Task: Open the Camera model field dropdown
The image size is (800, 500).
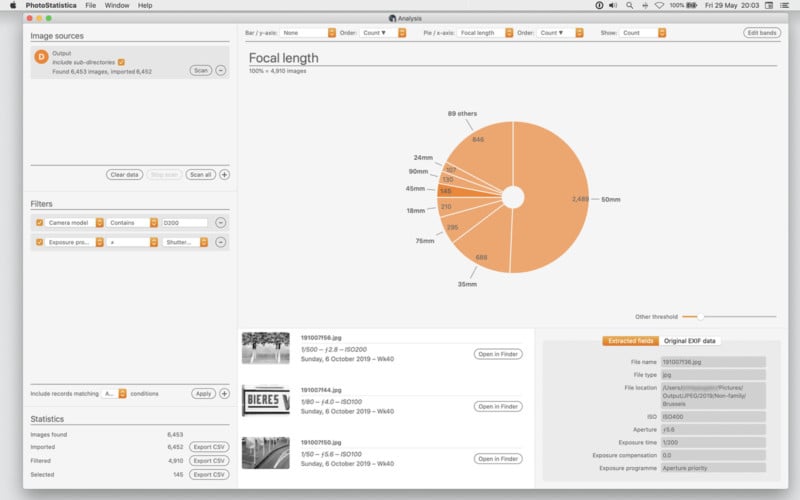Action: tap(74, 222)
